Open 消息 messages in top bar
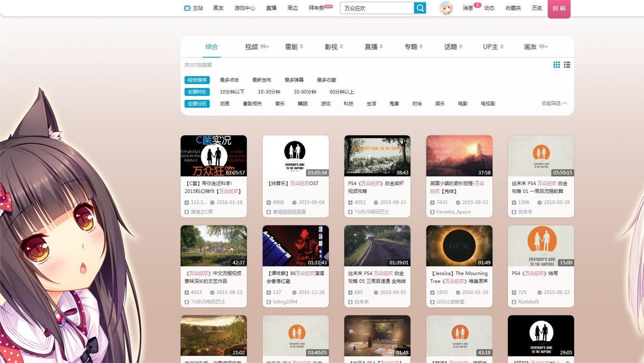The image size is (644, 363). coord(468,8)
